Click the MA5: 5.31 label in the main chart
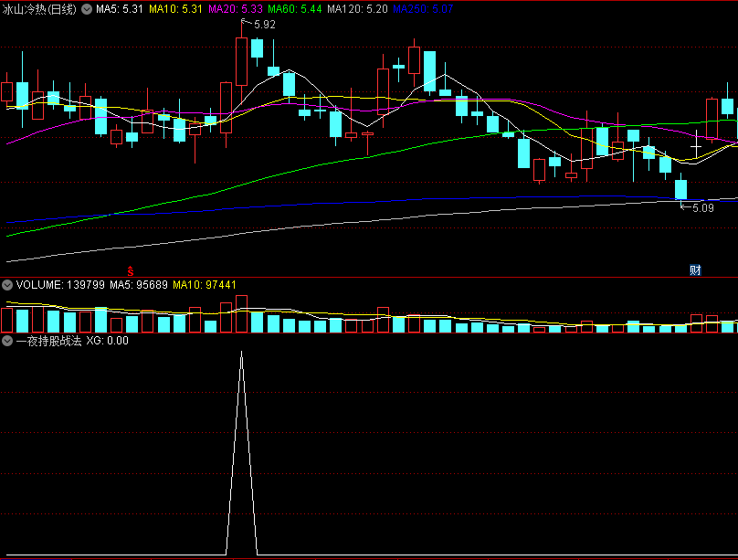 pos(120,9)
